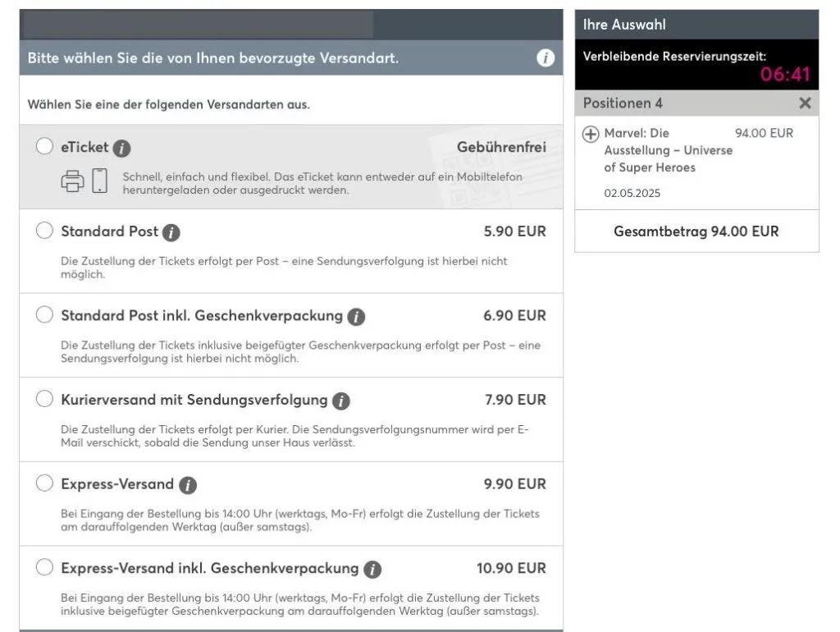Open the Express-Versand info icon

pos(186,484)
